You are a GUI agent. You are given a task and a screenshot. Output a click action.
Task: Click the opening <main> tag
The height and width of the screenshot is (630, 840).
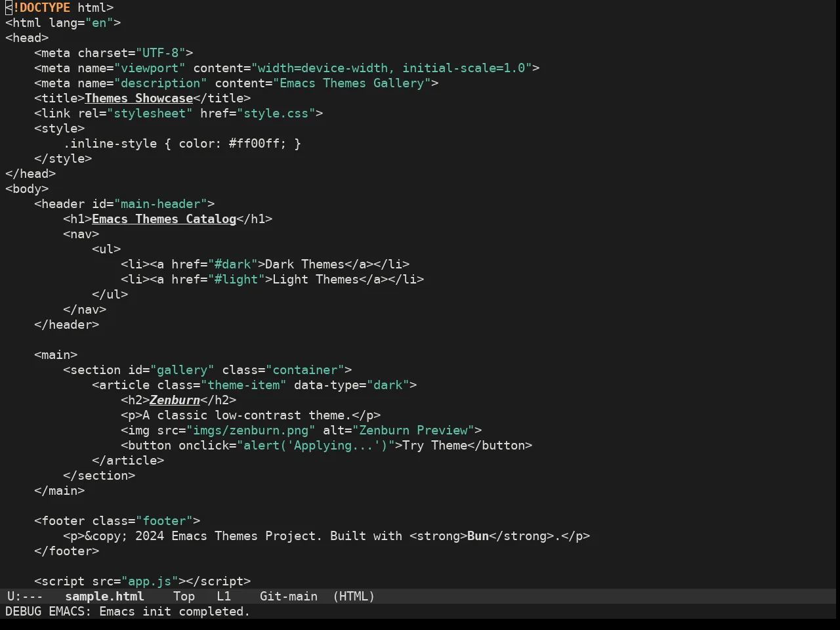click(x=56, y=355)
